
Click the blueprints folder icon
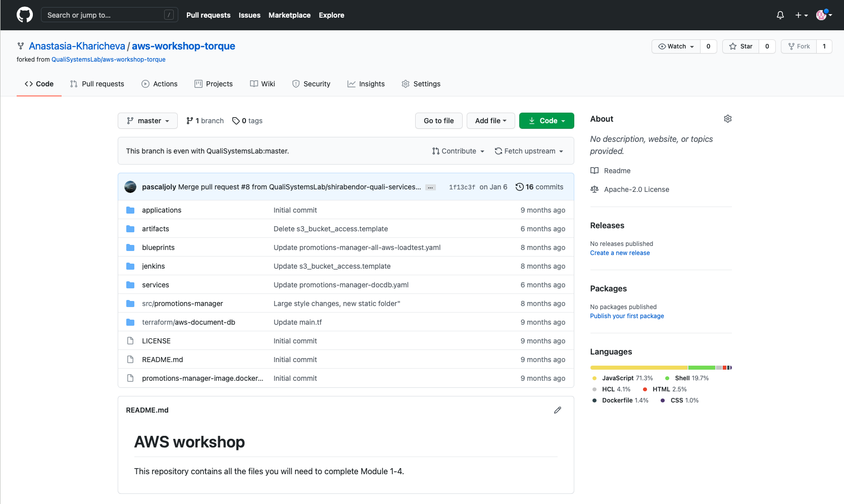[x=130, y=247]
